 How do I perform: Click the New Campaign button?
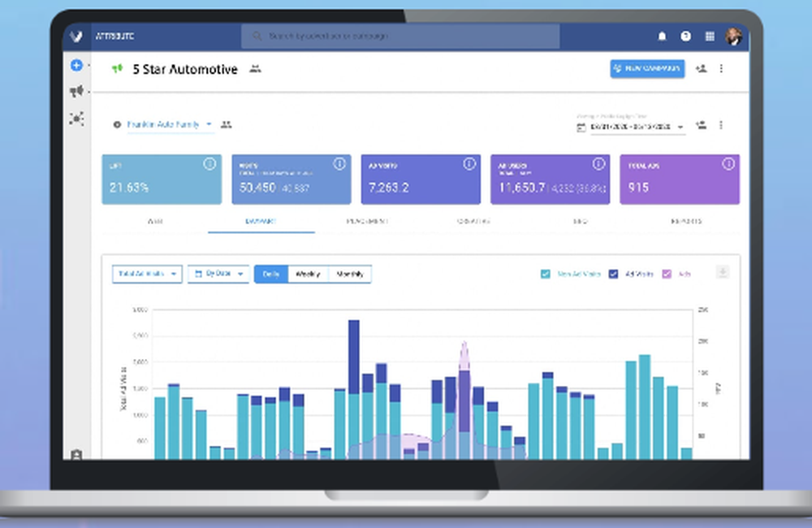[x=647, y=68]
